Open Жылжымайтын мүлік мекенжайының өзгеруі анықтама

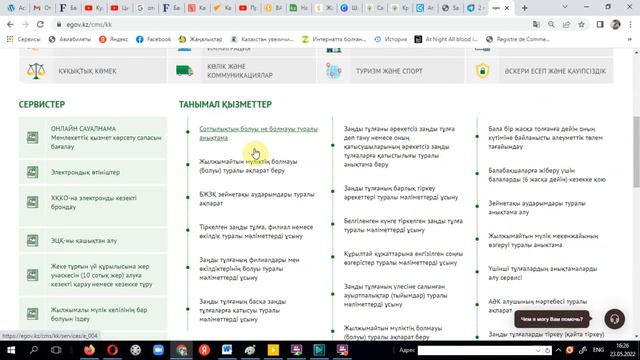click(x=543, y=240)
